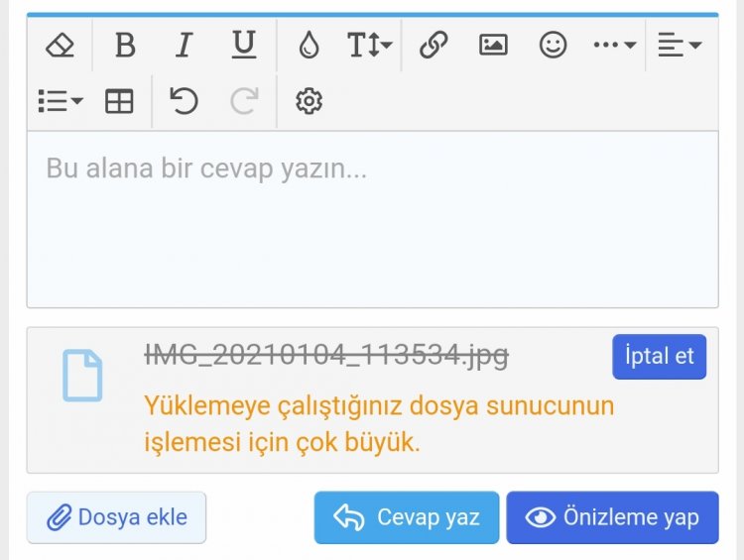Open editor settings gear icon

[x=309, y=101]
